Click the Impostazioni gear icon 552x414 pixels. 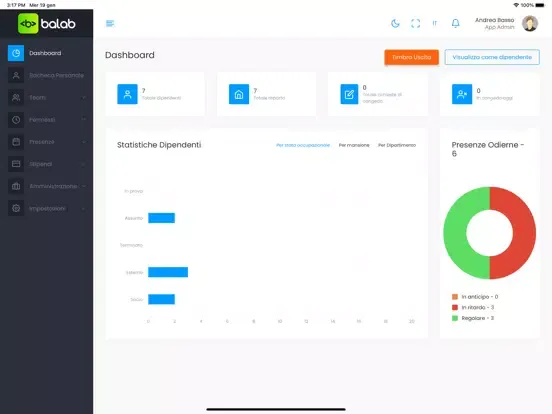(16, 208)
